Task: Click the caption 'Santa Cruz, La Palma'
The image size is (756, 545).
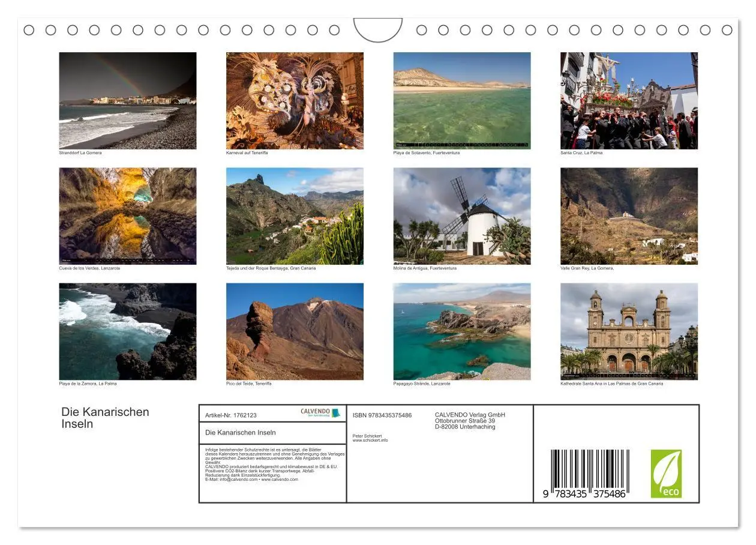Action: (581, 153)
